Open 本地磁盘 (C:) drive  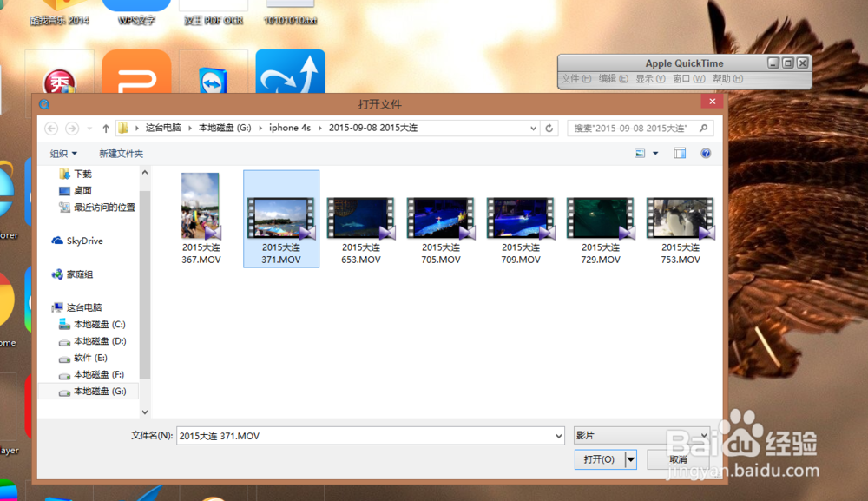93,325
